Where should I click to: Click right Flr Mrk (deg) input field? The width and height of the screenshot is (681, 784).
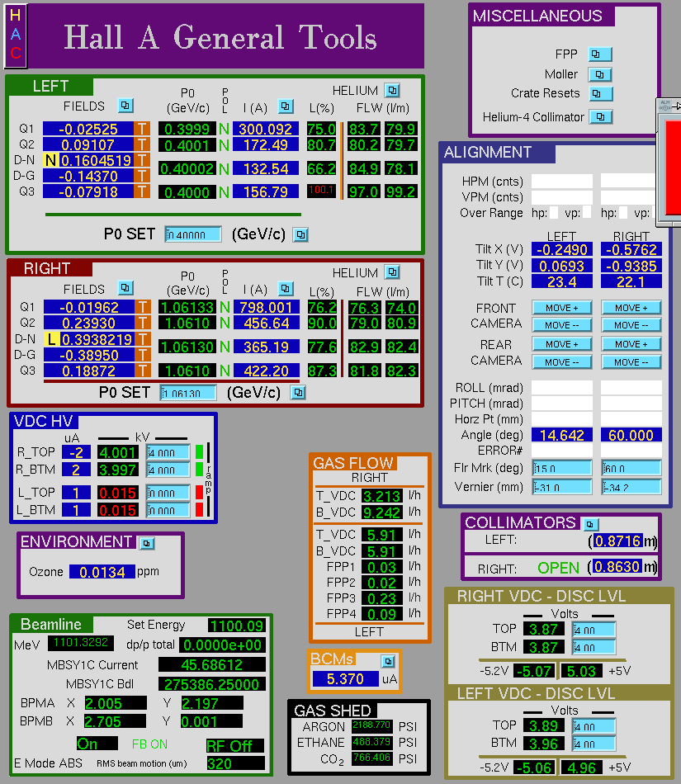[631, 468]
